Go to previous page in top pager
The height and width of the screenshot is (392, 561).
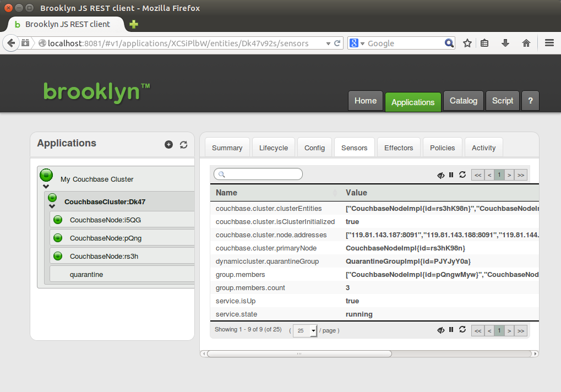[489, 175]
